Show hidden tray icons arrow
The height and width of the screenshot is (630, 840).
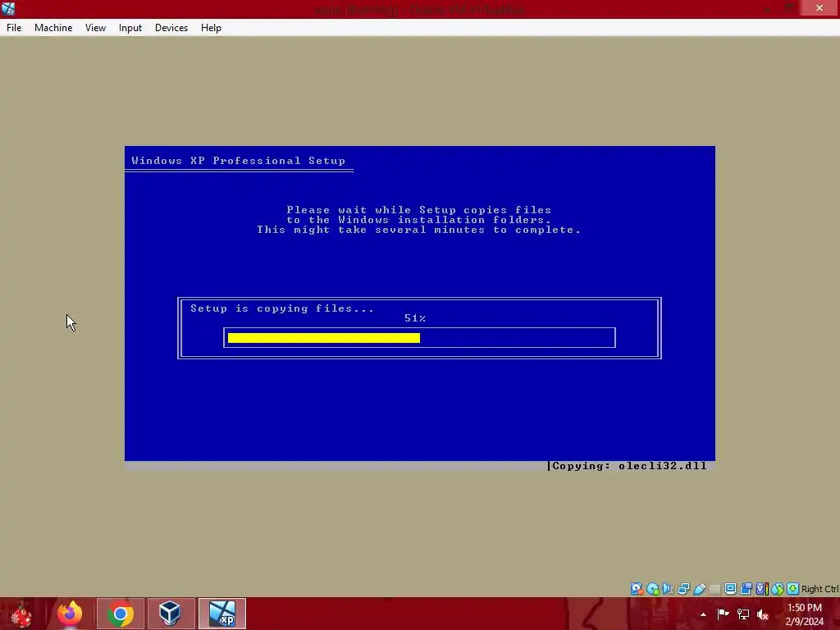(703, 614)
